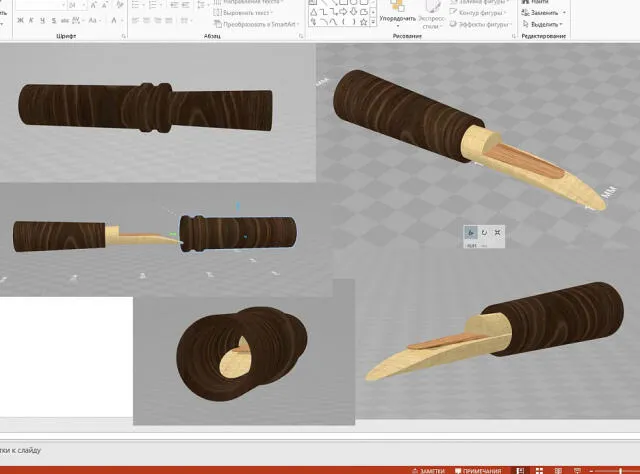This screenshot has height=474, width=640.
Task: Open Выровнять текст dropdown
Action: point(243,13)
